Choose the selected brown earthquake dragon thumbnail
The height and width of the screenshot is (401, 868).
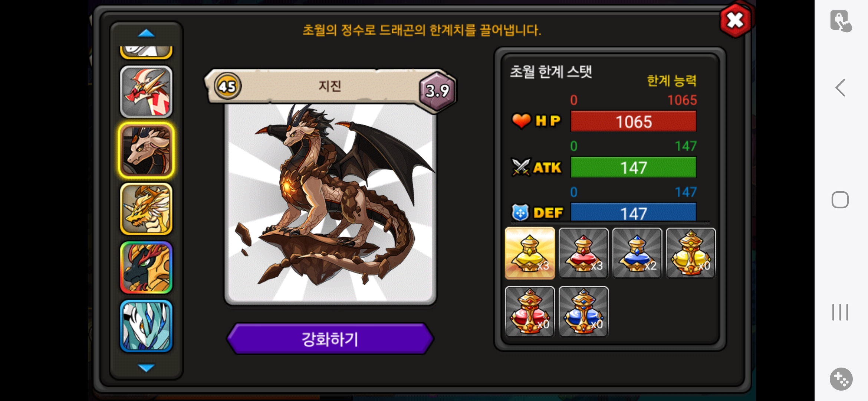pos(146,150)
